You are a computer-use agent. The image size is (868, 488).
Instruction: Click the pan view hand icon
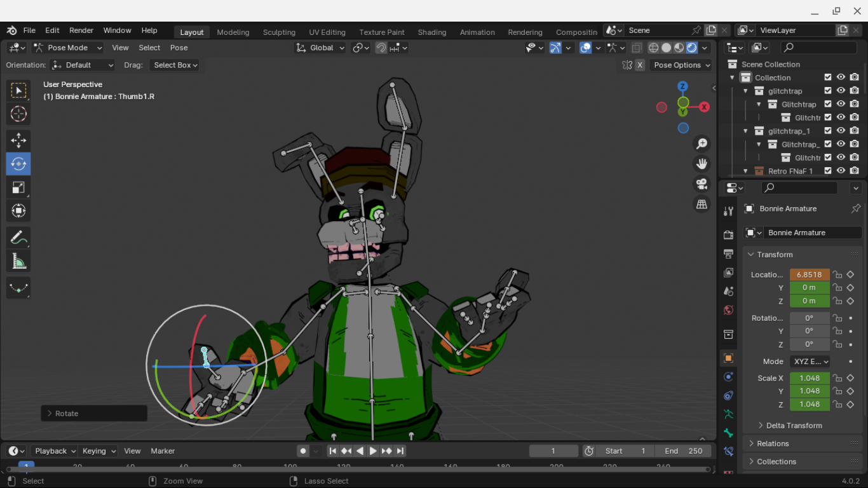coord(702,164)
